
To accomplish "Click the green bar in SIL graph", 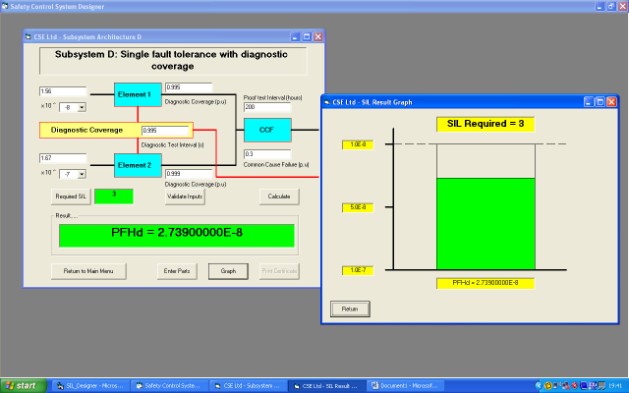I will (x=486, y=224).
